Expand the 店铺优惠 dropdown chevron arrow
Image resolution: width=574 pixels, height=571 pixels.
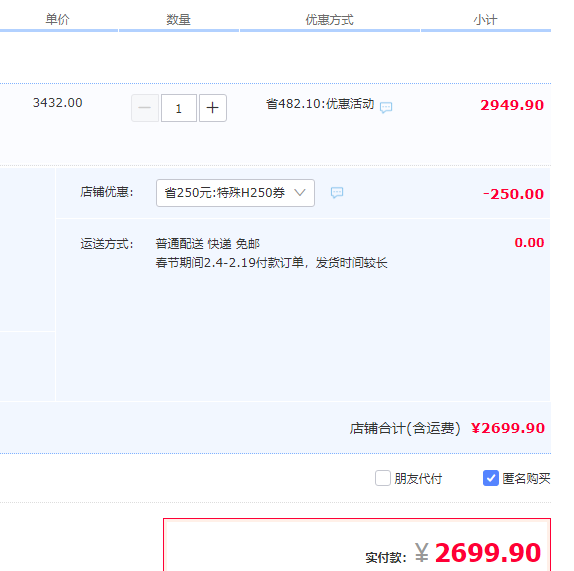pyautogui.click(x=300, y=193)
